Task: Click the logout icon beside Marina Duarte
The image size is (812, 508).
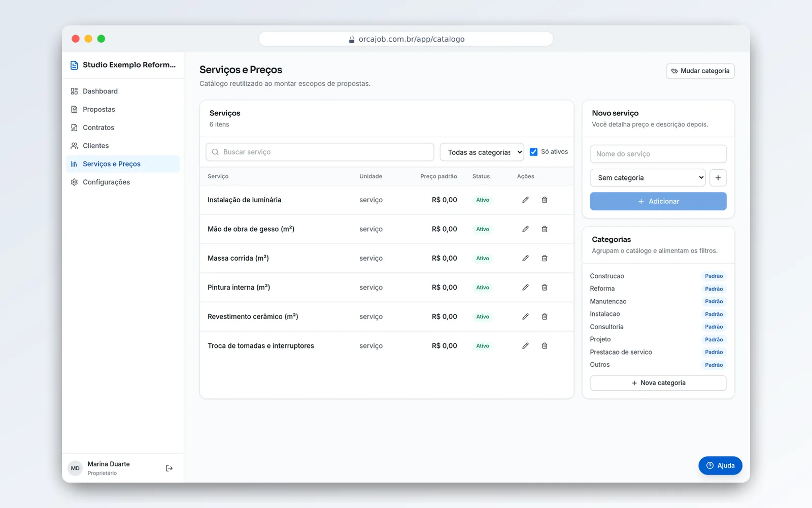Action: pyautogui.click(x=170, y=468)
